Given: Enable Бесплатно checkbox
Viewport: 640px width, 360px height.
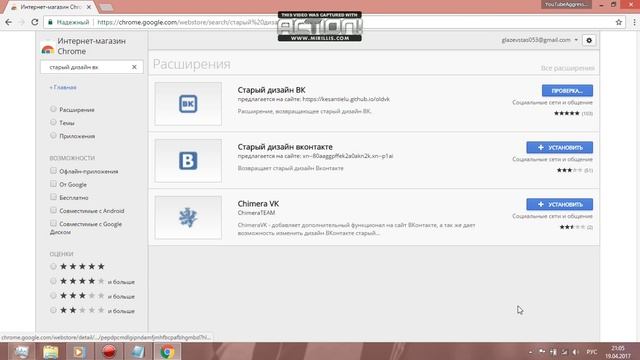Looking at the screenshot, I should point(53,197).
